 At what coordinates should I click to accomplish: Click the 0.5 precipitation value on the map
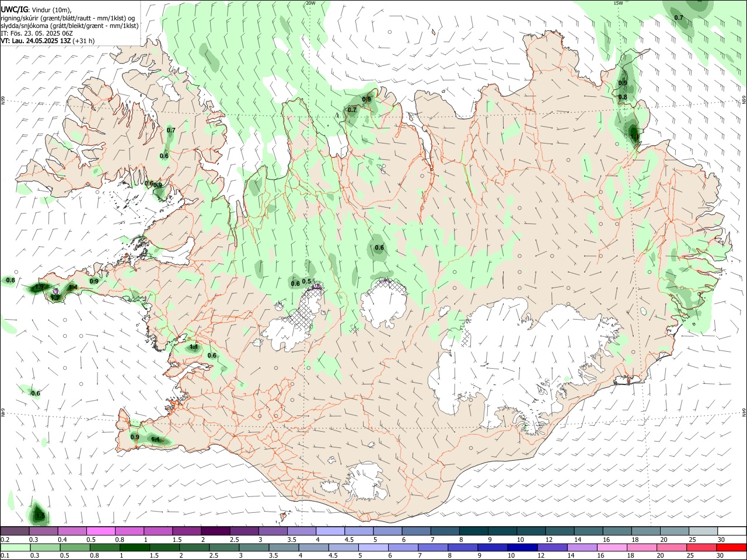pos(306,281)
